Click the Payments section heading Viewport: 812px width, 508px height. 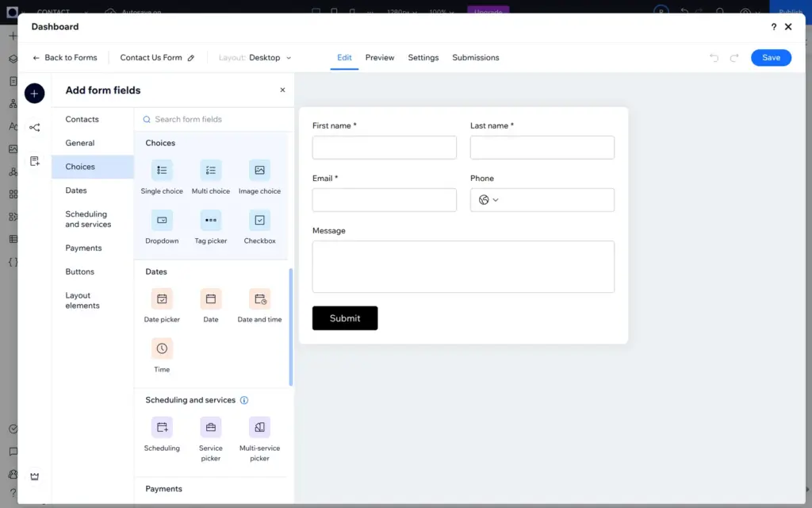coord(163,489)
